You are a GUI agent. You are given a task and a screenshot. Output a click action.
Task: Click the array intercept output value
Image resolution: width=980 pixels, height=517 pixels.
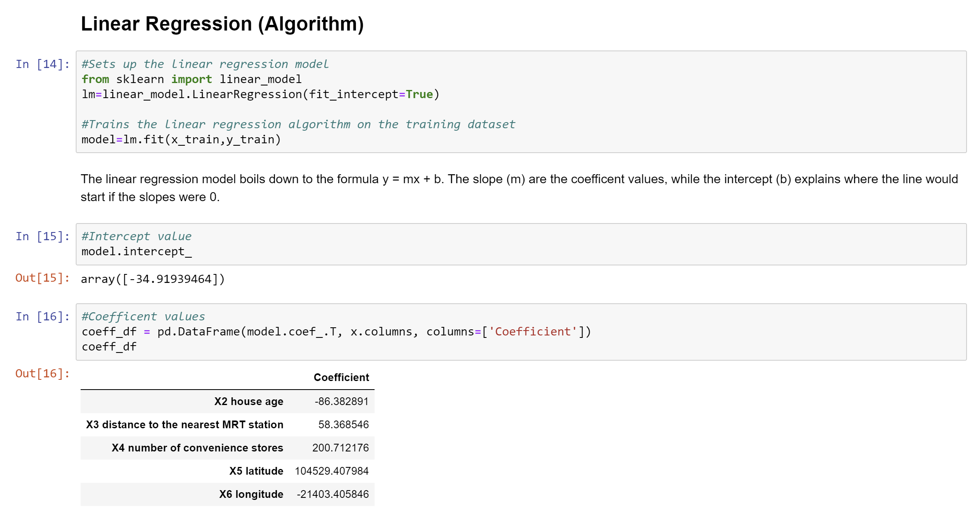click(x=153, y=279)
